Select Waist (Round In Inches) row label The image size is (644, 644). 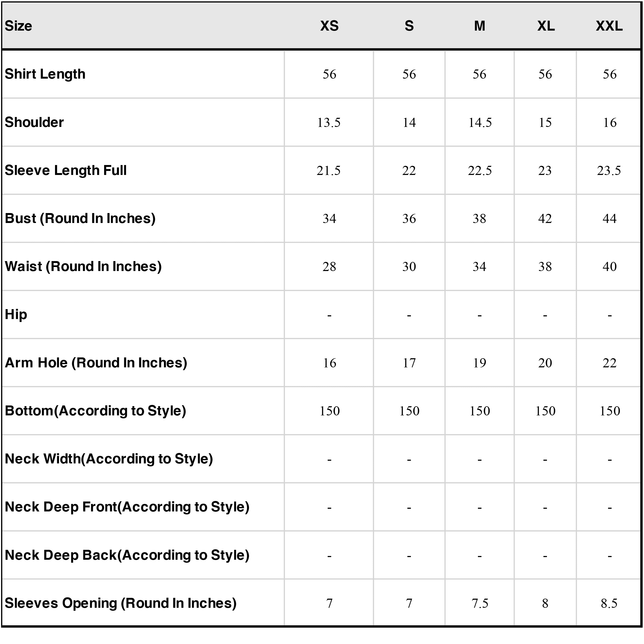tap(83, 266)
